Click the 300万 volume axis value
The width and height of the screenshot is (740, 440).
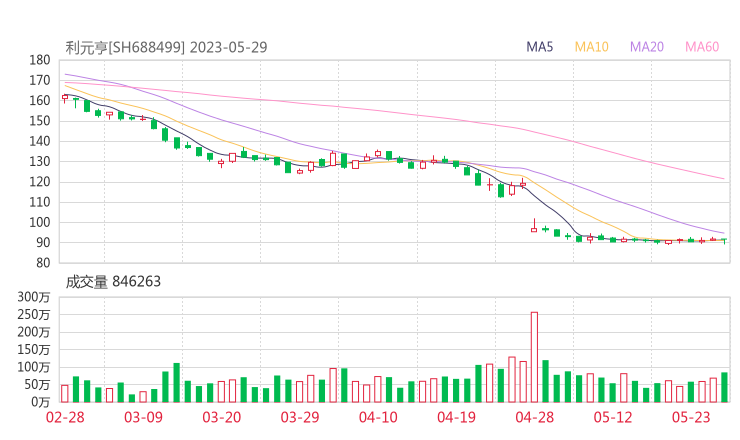[x=34, y=297]
